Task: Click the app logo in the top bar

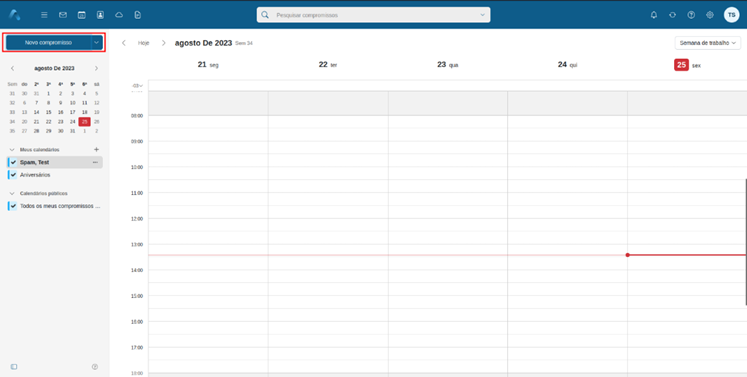Action: tap(14, 15)
